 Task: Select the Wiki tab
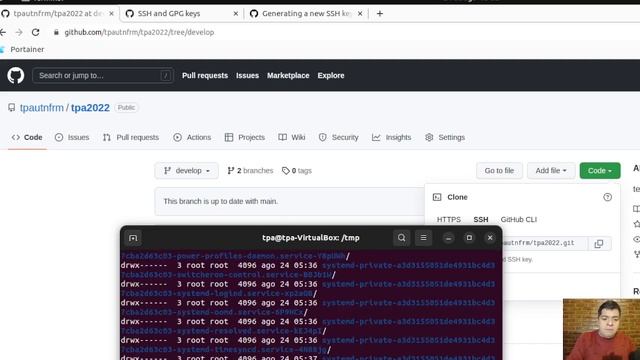tap(292, 138)
